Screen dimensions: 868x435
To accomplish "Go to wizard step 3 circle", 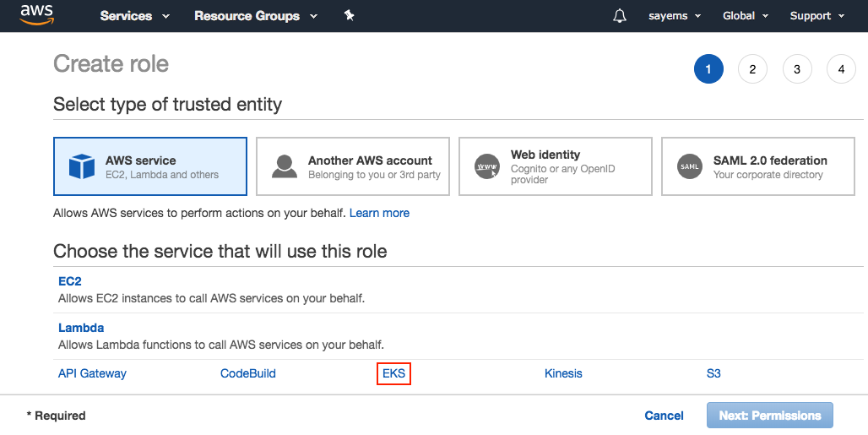I will point(796,69).
